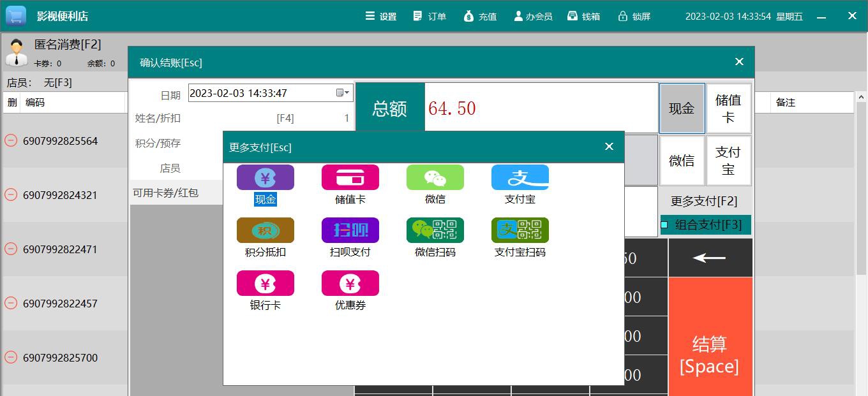Select the 优惠券 coupon payment icon

(350, 282)
